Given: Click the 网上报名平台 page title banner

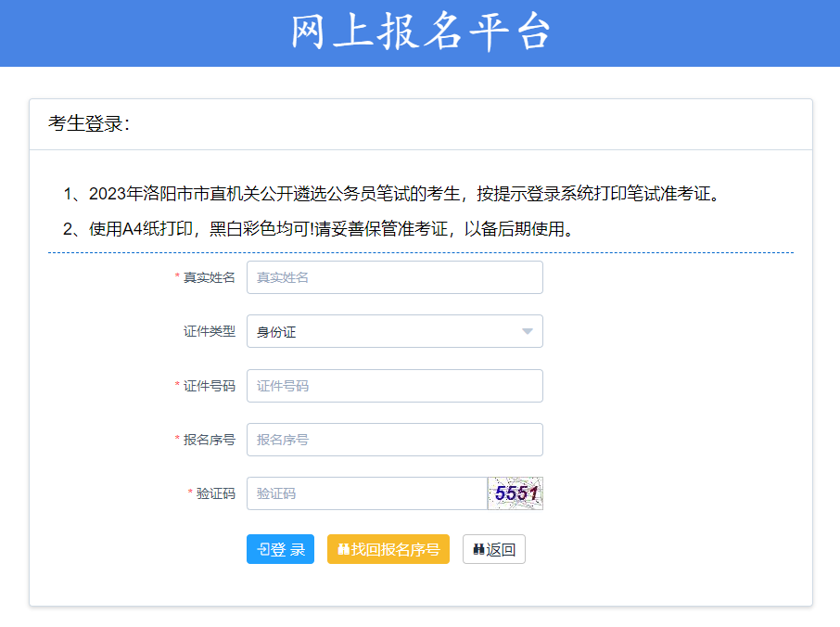Looking at the screenshot, I should pyautogui.click(x=420, y=32).
